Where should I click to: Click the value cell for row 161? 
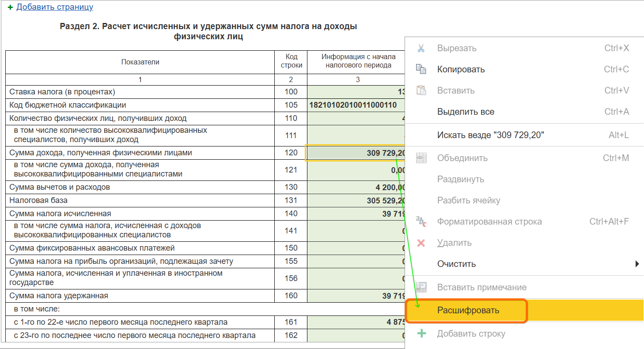(356, 322)
